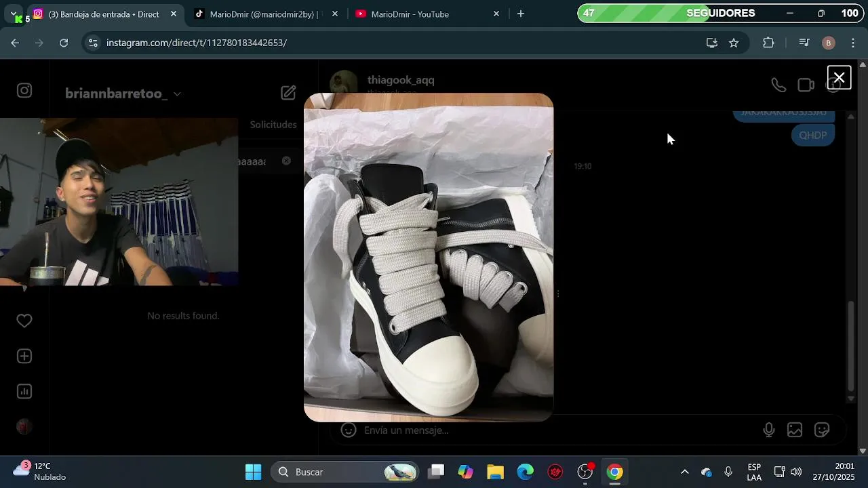This screenshot has height=488, width=868.
Task: Click the No results found text
Action: (183, 315)
